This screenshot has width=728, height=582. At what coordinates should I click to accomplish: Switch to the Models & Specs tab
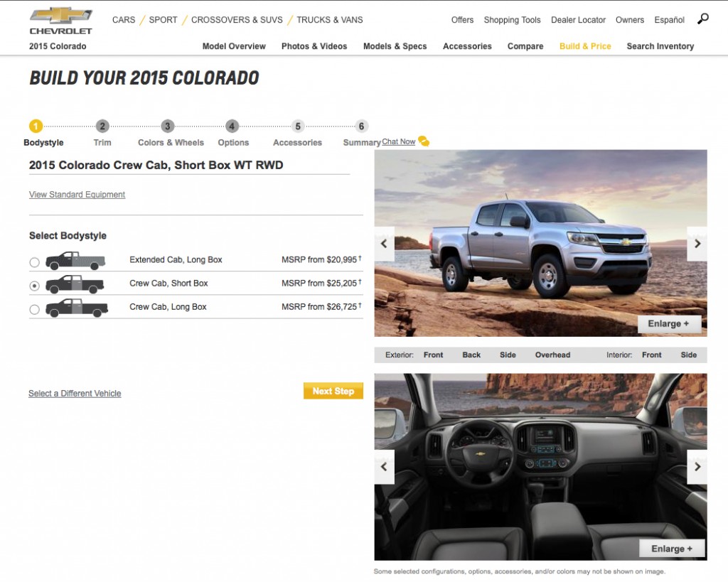click(395, 46)
